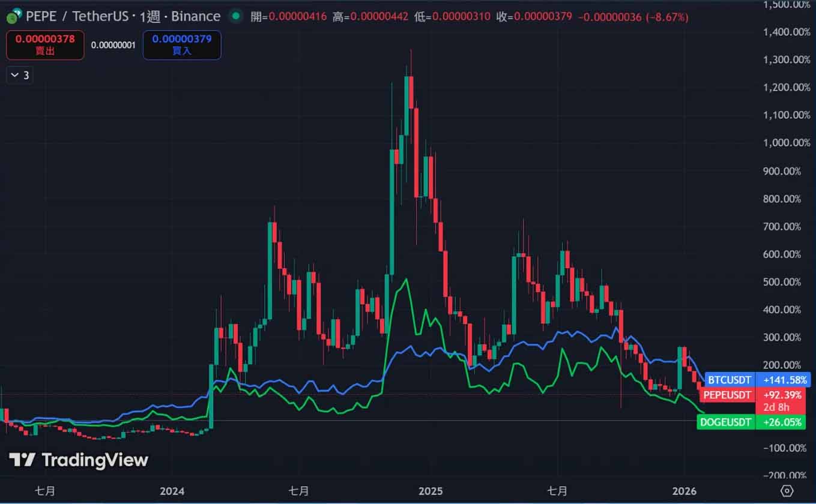Open chart settings gear icon
This screenshot has height=504, width=816.
pyautogui.click(x=787, y=491)
